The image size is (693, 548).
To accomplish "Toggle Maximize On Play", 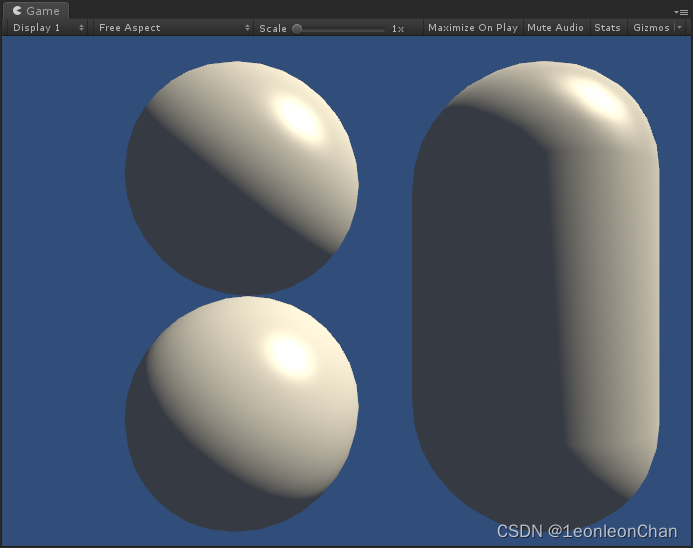I will coord(473,27).
